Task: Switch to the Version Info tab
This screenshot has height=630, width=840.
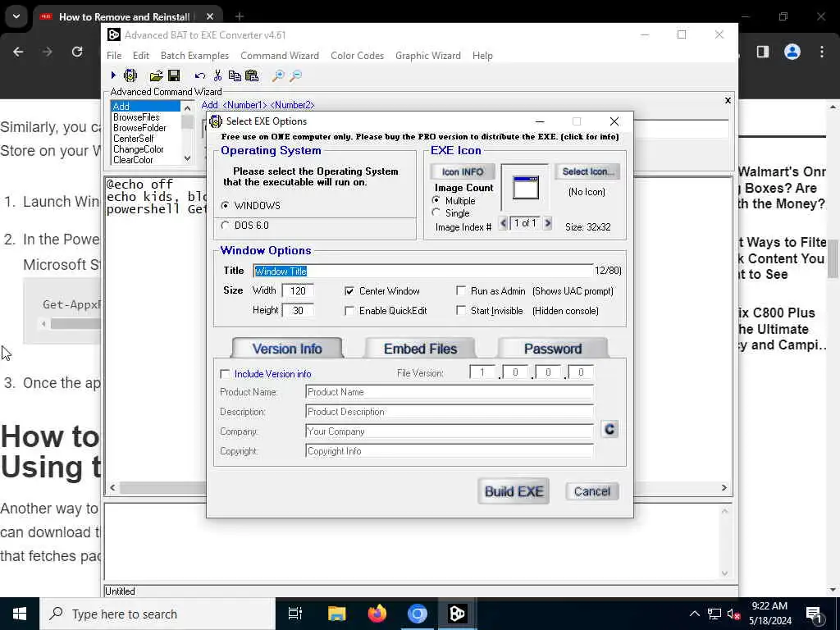Action: click(287, 348)
